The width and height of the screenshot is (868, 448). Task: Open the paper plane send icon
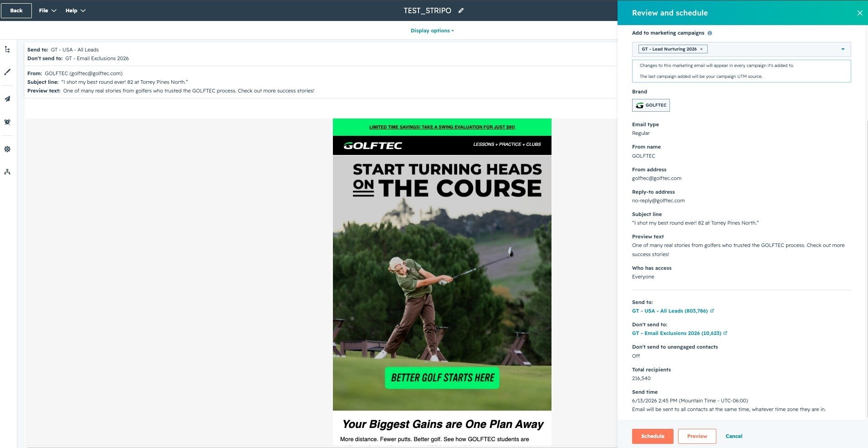coord(7,99)
